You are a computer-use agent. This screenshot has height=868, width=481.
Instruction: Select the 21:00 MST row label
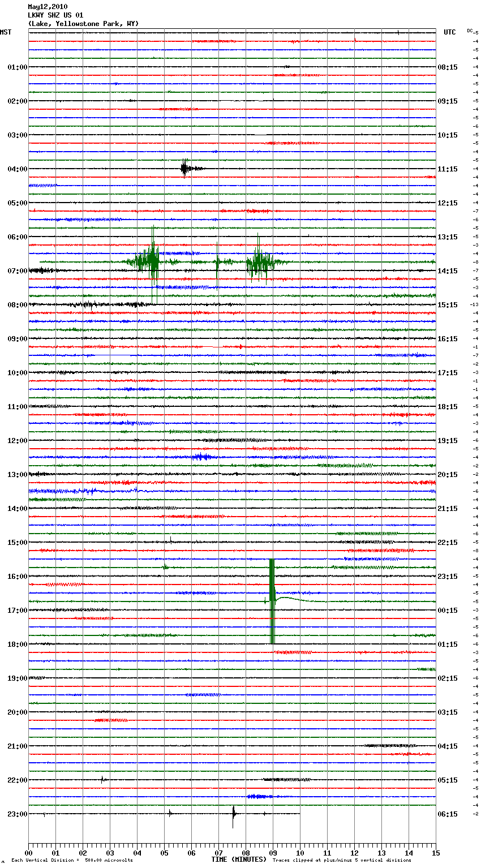click(x=18, y=746)
